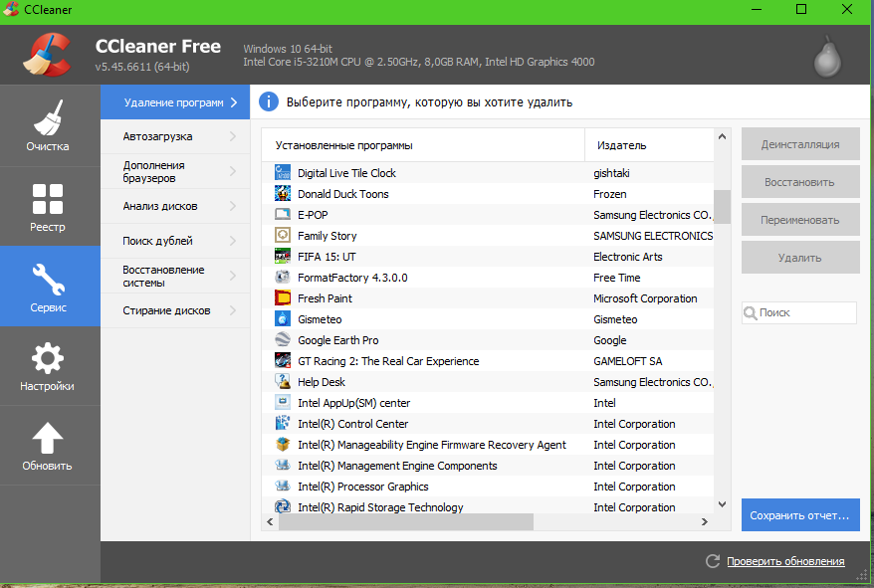
Task: Click the Проверить обновления link
Action: (x=785, y=561)
